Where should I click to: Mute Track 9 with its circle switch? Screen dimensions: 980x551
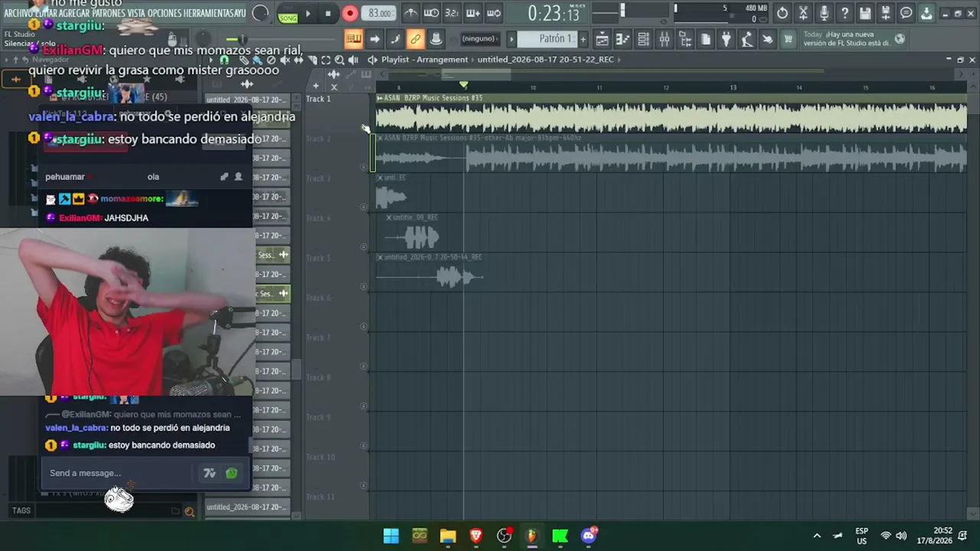pyautogui.click(x=364, y=445)
